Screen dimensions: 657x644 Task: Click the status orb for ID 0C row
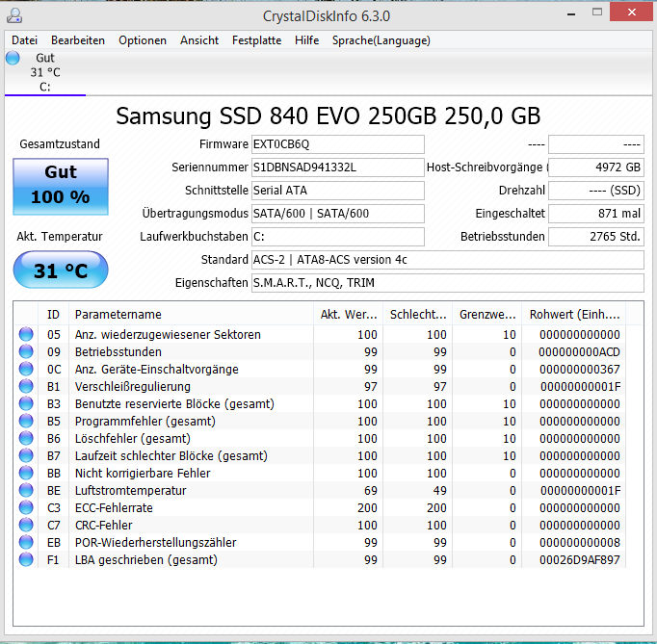26,369
